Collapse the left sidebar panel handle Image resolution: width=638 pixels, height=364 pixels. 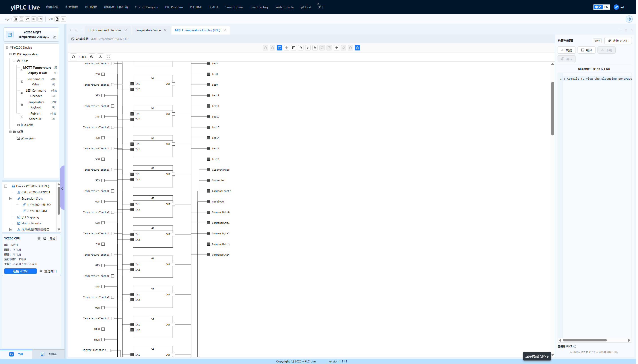click(x=62, y=188)
